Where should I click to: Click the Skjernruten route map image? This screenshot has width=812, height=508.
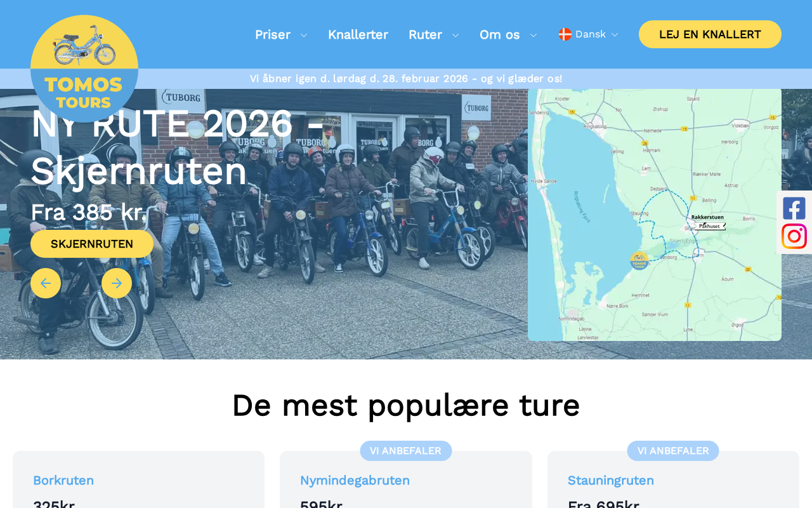(655, 215)
